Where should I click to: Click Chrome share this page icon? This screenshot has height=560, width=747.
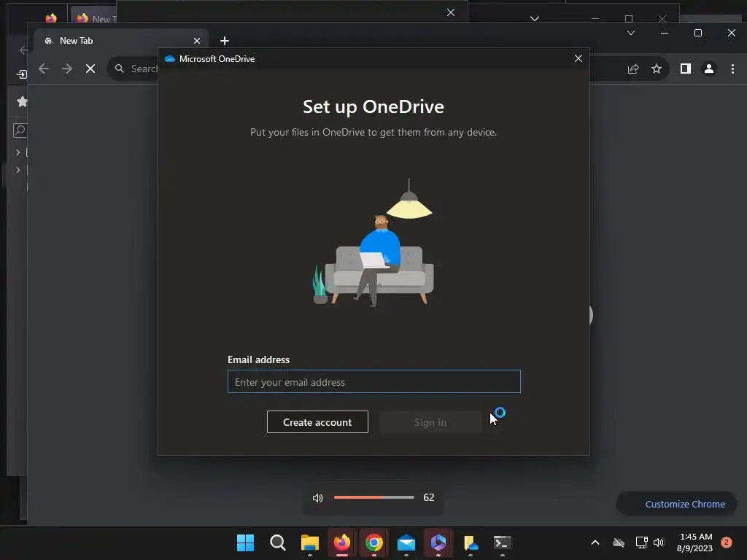point(633,69)
